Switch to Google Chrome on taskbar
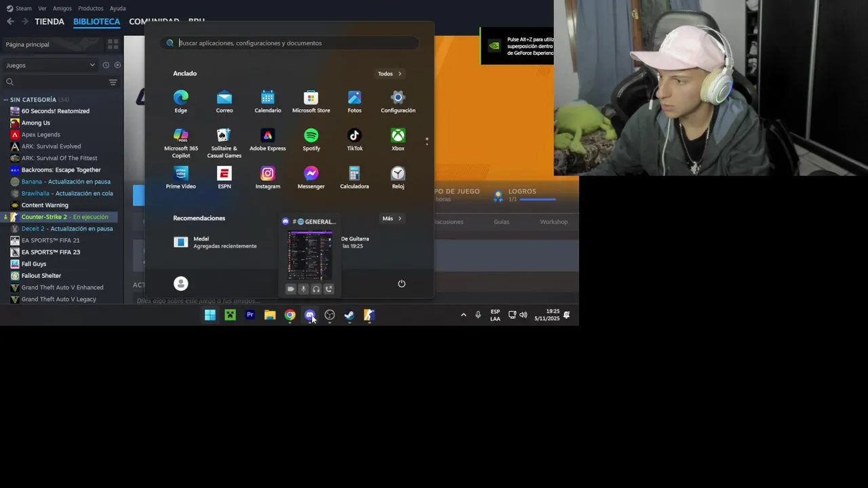This screenshot has width=868, height=488. pos(290,314)
